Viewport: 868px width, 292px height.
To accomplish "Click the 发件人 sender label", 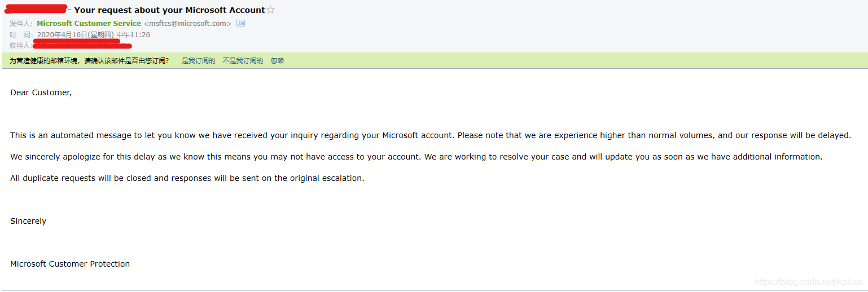I will click(x=21, y=23).
